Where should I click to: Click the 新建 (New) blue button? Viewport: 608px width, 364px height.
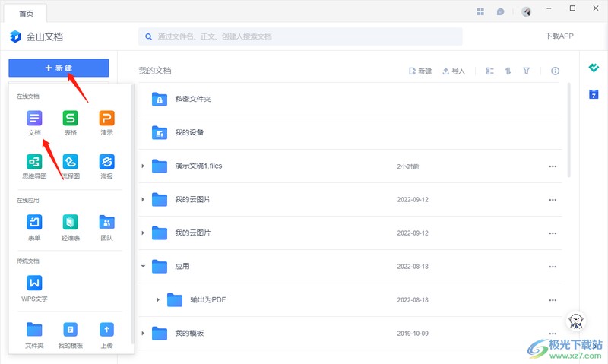click(x=59, y=68)
